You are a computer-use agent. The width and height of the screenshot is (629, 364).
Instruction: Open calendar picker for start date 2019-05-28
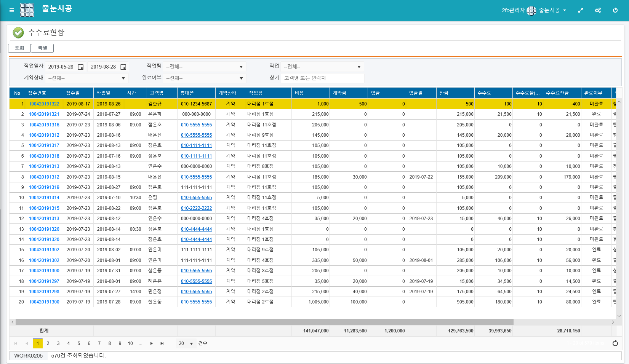click(81, 67)
